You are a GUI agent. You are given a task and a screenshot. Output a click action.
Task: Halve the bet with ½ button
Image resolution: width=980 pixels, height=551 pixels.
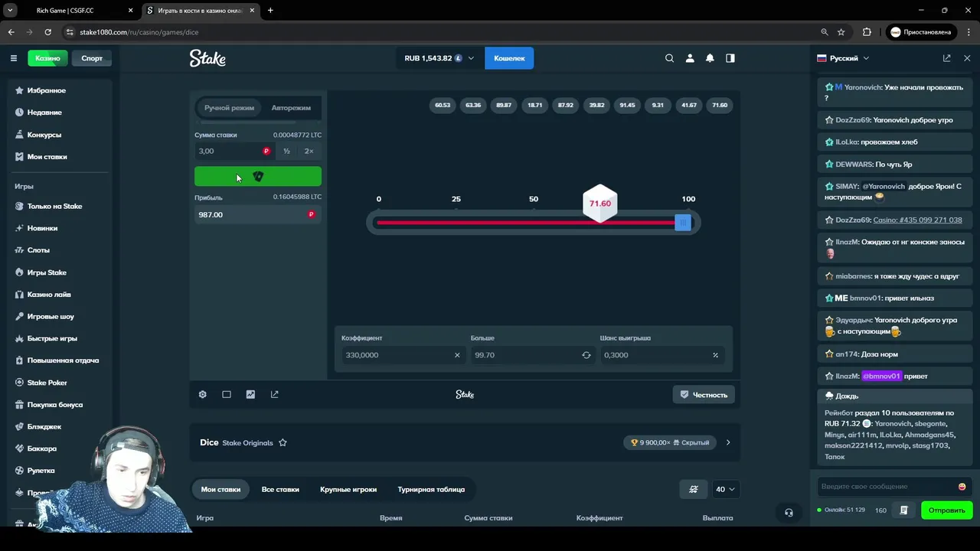pyautogui.click(x=286, y=152)
